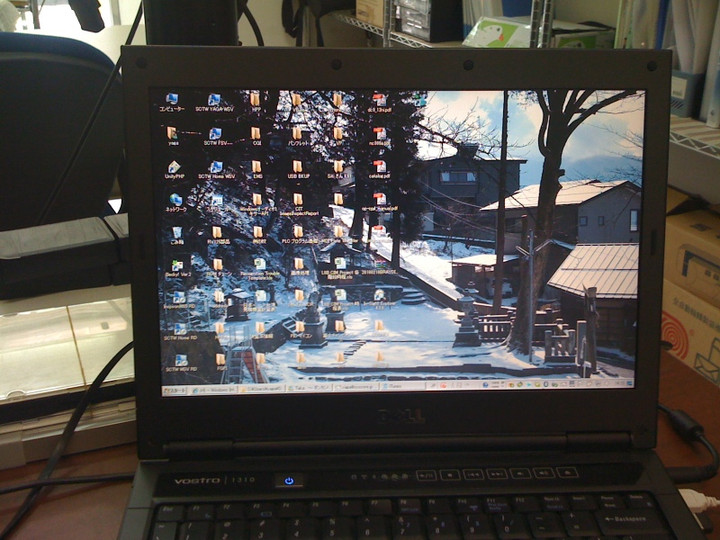Open the パンフレット folder

pyautogui.click(x=298, y=136)
